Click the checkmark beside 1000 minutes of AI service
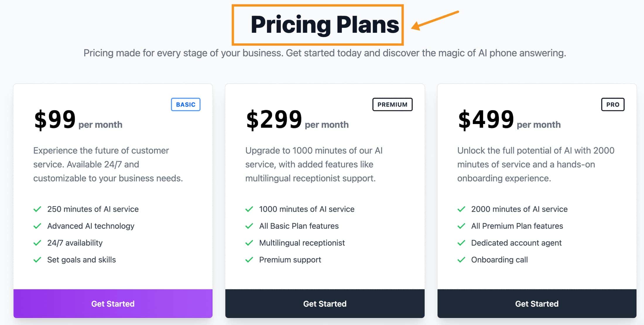The width and height of the screenshot is (644, 325). click(249, 209)
